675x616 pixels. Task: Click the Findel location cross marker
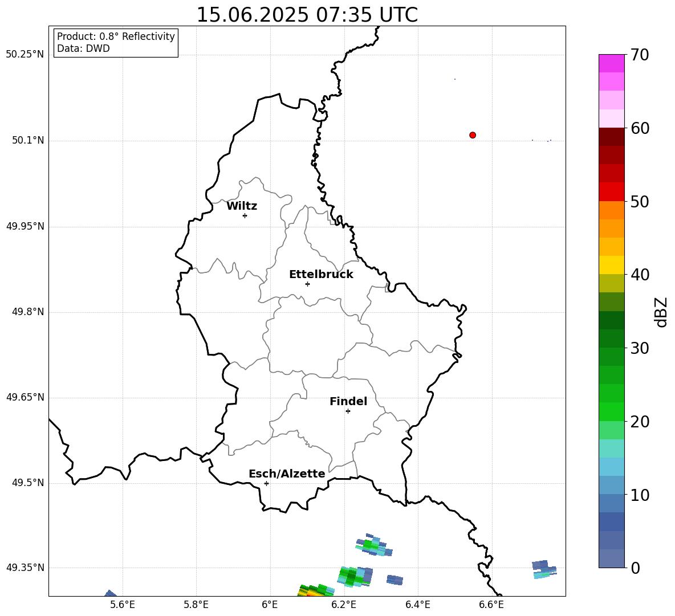(x=348, y=411)
